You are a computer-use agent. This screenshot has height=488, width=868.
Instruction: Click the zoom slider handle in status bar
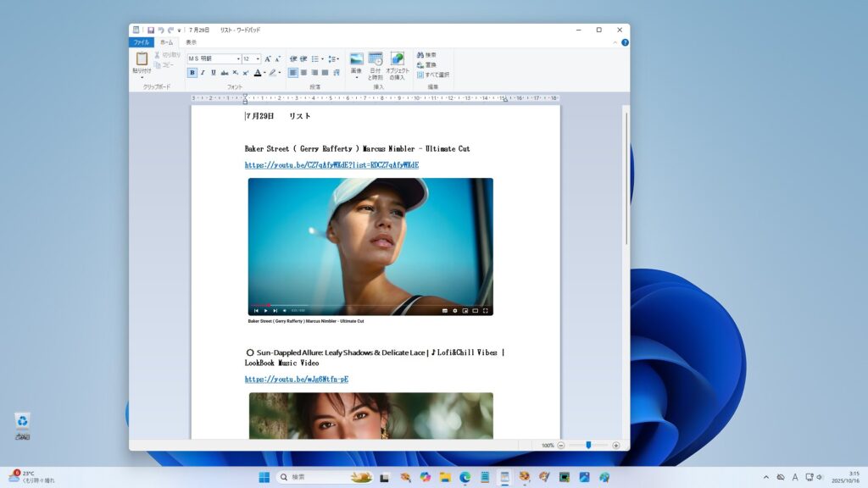point(588,445)
